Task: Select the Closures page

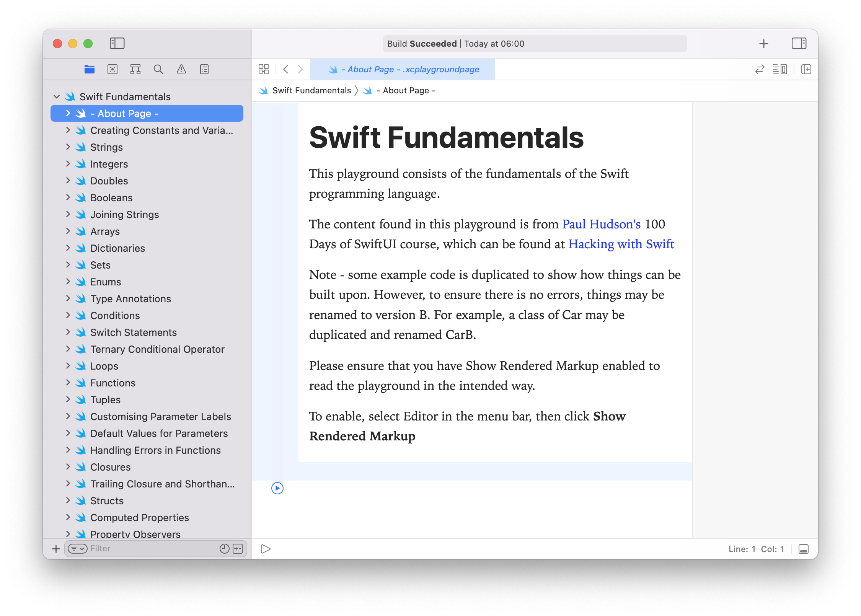Action: coord(147,467)
